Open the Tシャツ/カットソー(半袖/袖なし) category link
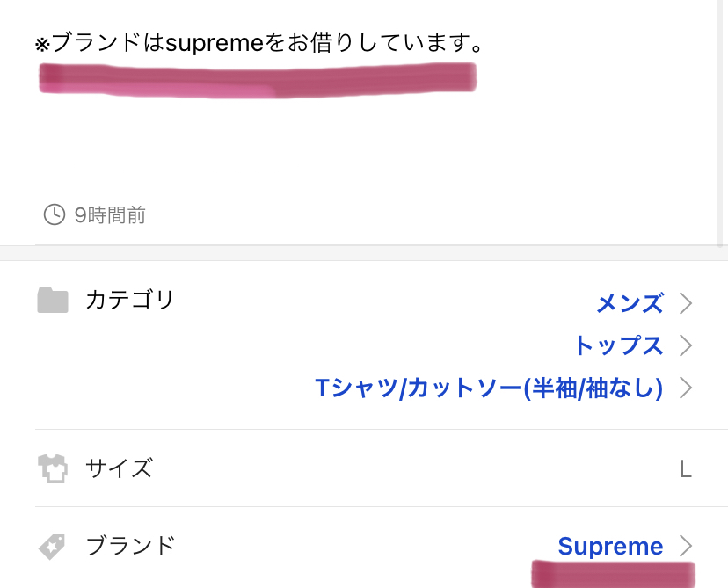This screenshot has height=588, width=728. (x=489, y=388)
